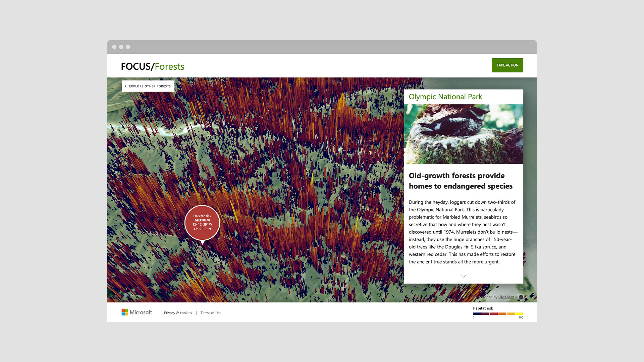Open the Terms of Use link
The height and width of the screenshot is (362, 644).
pyautogui.click(x=211, y=313)
